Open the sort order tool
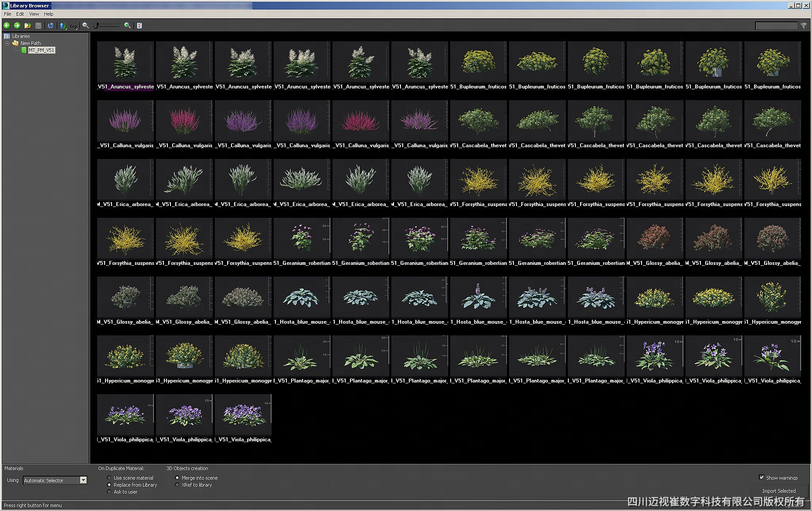Image resolution: width=812 pixels, height=511 pixels. point(63,26)
